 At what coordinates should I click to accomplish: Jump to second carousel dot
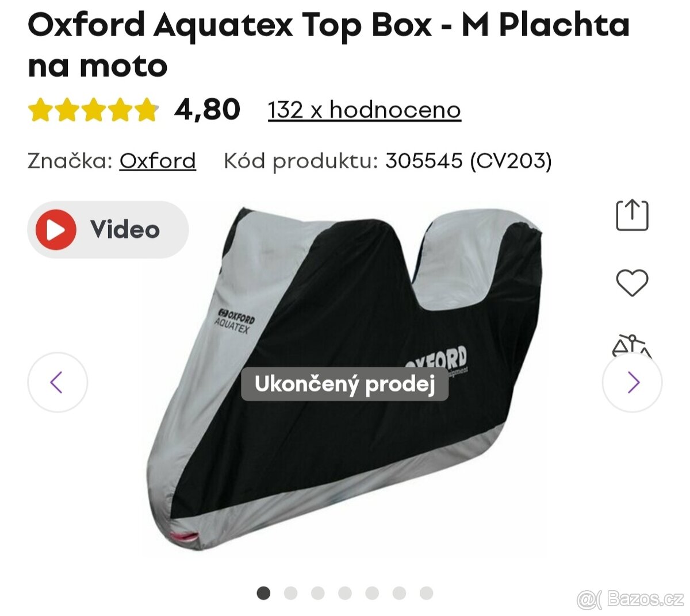[290, 592]
